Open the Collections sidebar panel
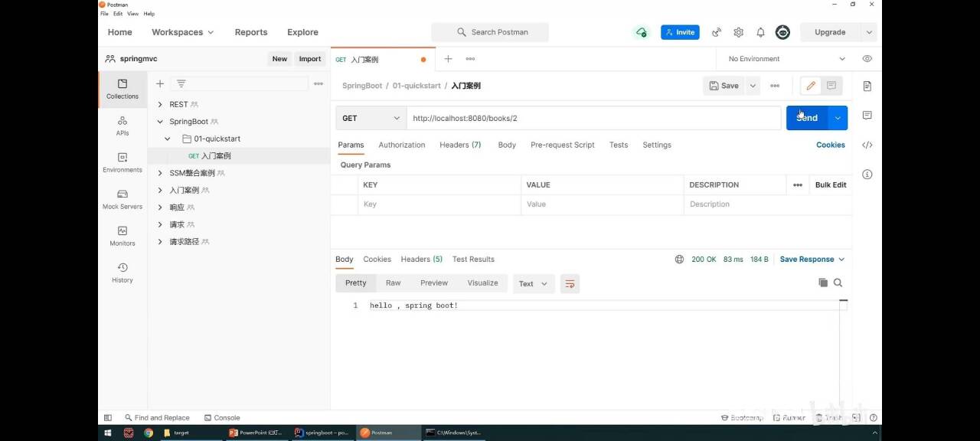The width and height of the screenshot is (980, 441). [x=122, y=89]
